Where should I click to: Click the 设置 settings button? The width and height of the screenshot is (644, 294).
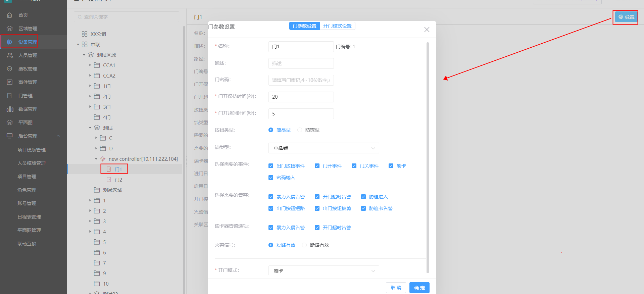(x=626, y=17)
